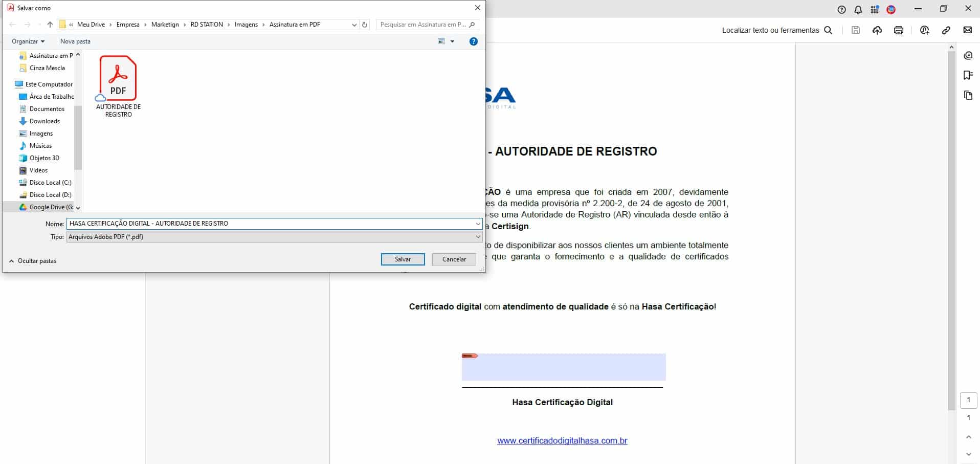This screenshot has width=980, height=464.
Task: Click the floppy disk save icon in Acrobat
Action: pos(856,30)
